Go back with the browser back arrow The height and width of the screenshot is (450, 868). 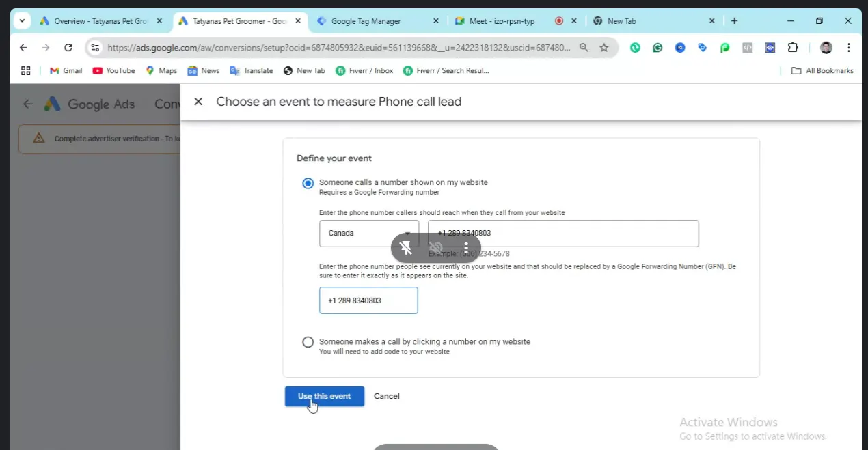24,48
